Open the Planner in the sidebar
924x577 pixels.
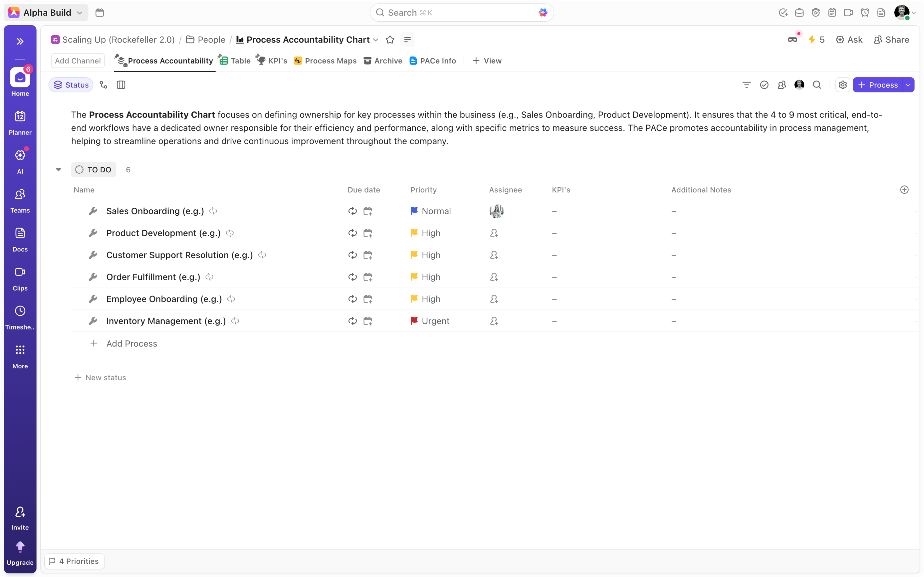click(20, 123)
